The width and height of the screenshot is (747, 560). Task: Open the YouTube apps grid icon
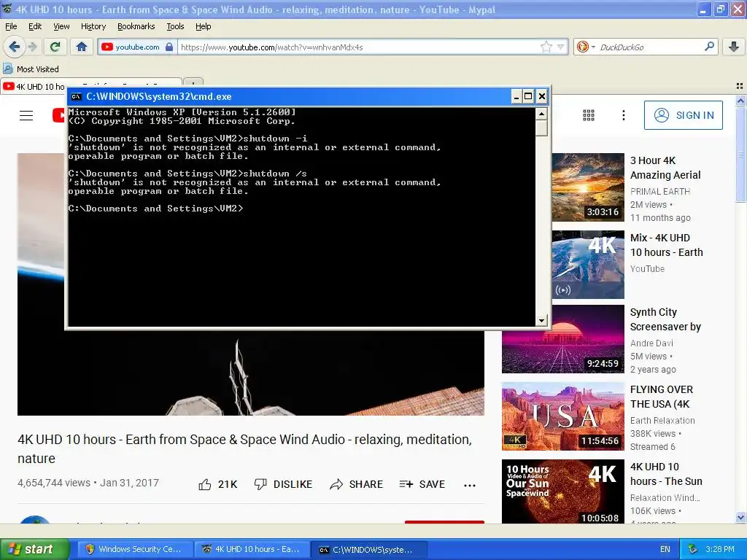coord(589,115)
